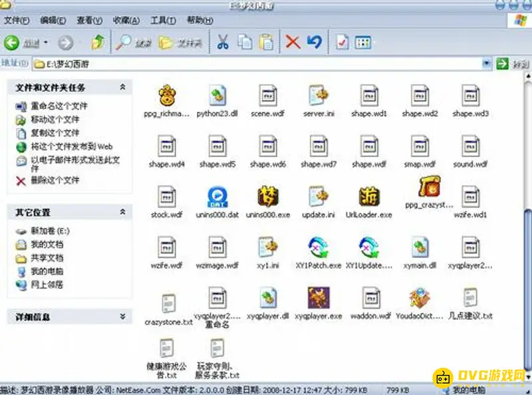Go up one folder level
The image size is (532, 395).
point(98,43)
